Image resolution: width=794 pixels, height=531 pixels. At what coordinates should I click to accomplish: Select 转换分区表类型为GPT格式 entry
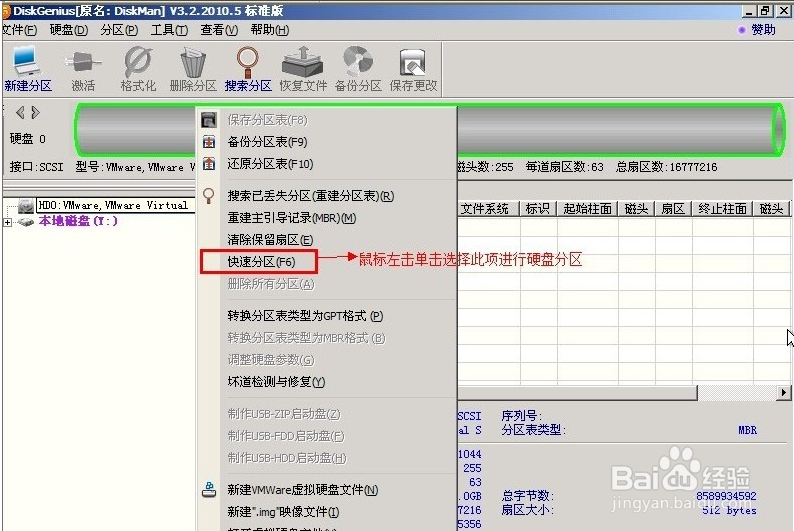[305, 316]
